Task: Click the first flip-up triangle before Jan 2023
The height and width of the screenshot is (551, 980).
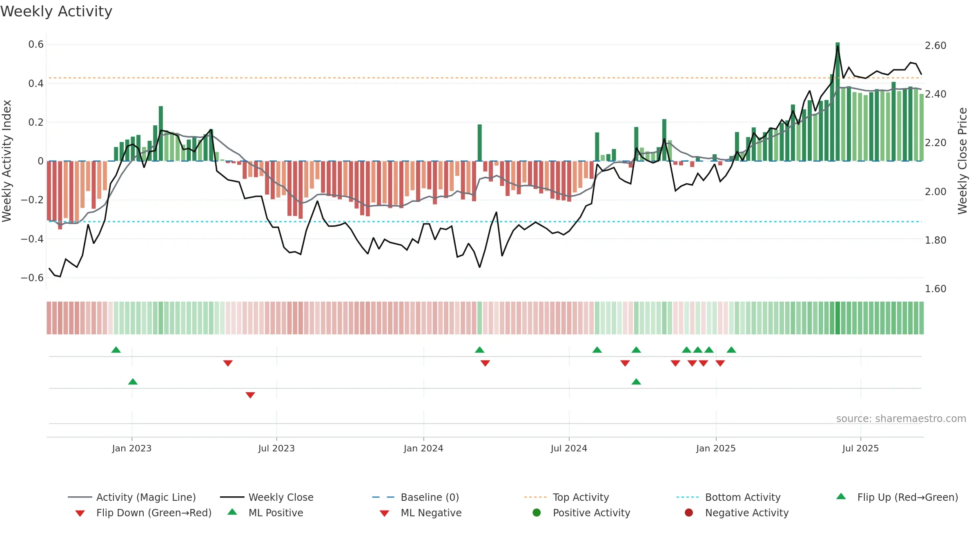Action: [116, 350]
